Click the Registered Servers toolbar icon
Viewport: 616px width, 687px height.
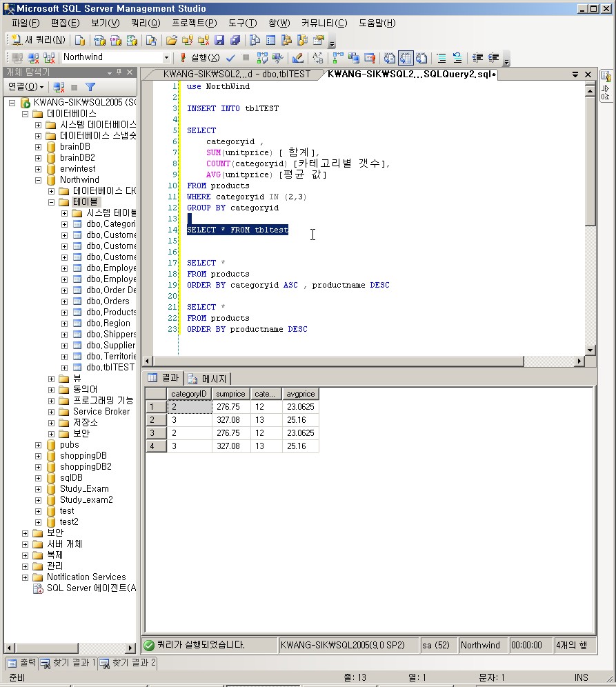click(255, 40)
